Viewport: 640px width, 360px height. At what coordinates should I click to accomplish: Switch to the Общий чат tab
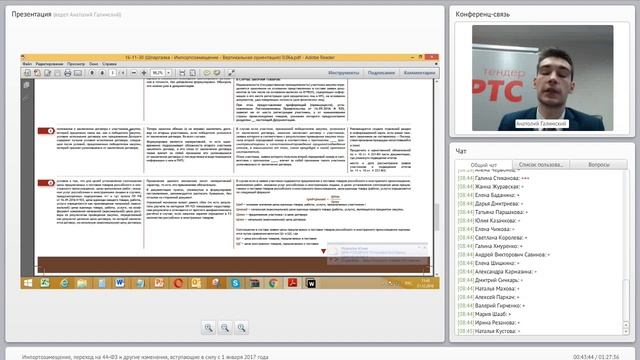(x=484, y=164)
